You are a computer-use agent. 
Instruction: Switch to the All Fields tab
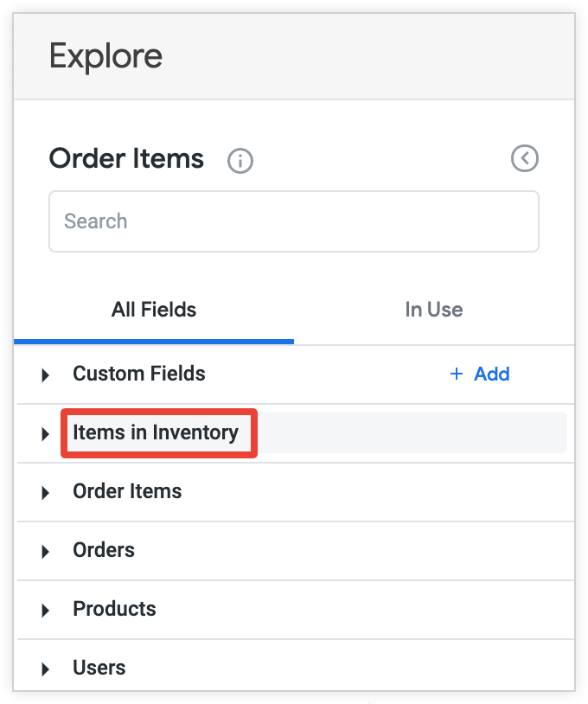[x=154, y=310]
